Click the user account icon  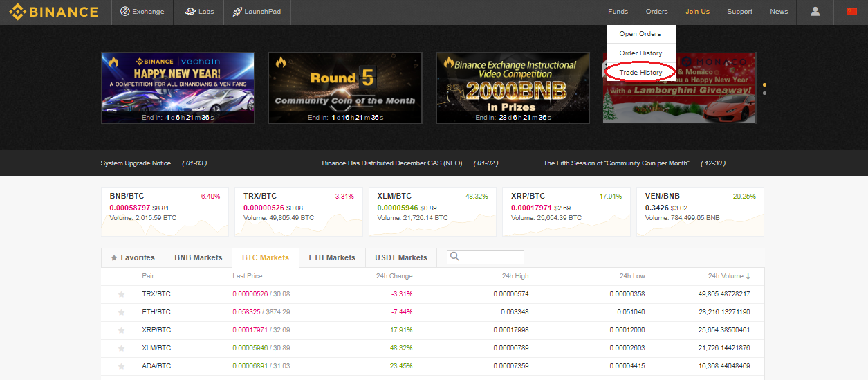tap(815, 12)
